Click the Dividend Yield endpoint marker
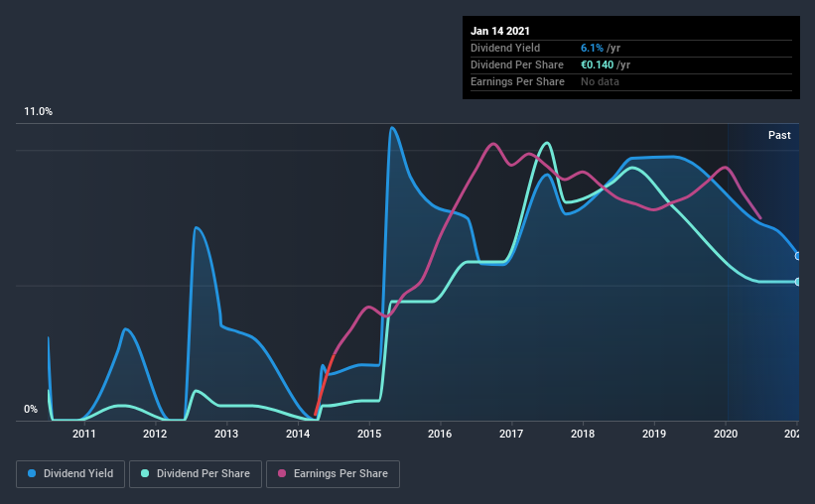Viewport: 815px width, 504px height. (x=797, y=256)
